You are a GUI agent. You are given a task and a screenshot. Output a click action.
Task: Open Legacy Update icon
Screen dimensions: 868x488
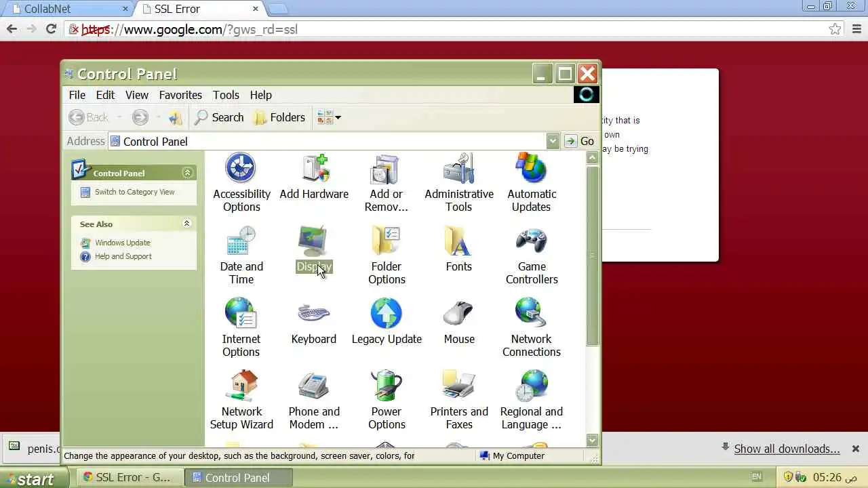click(387, 321)
